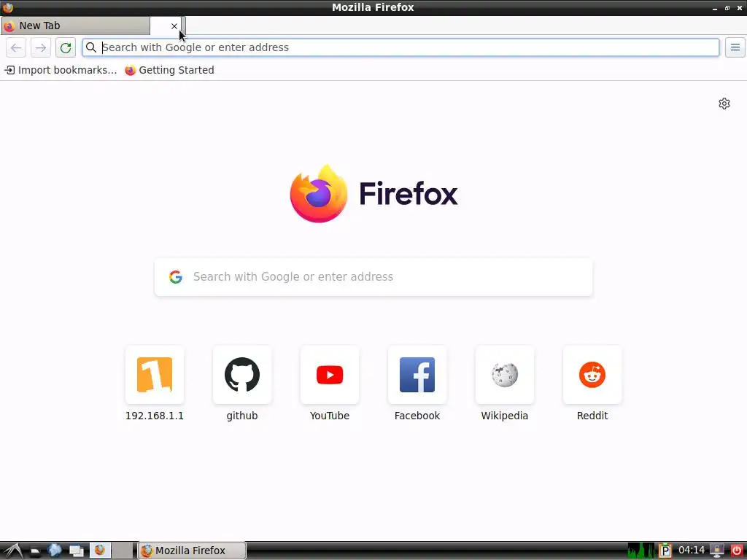Click the back navigation arrow
Viewport: 747px width, 560px height.
click(16, 47)
